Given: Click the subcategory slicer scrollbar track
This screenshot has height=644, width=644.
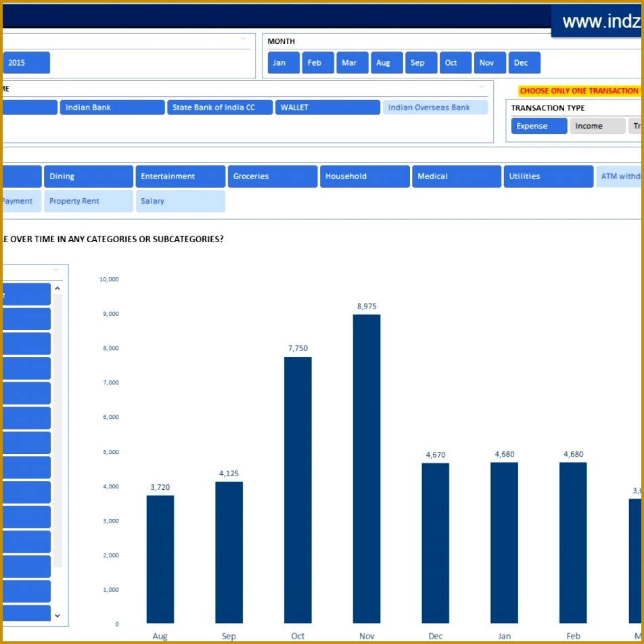Looking at the screenshot, I should (x=57, y=432).
